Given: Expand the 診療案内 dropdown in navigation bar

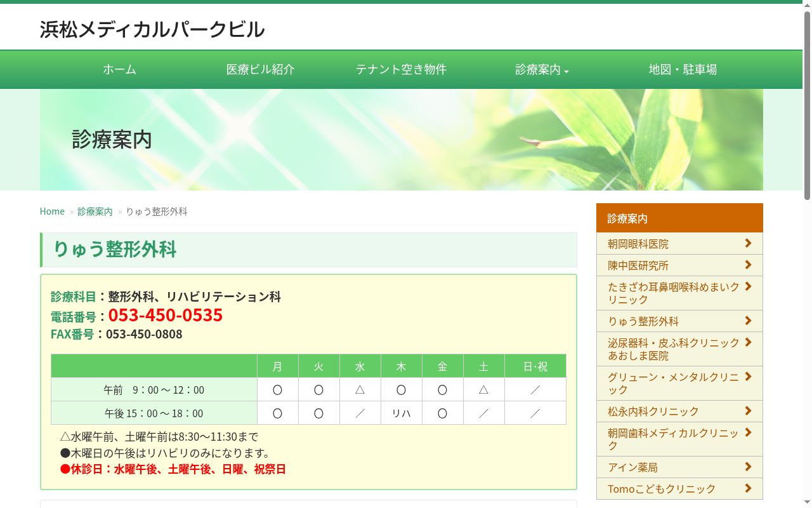Looking at the screenshot, I should point(542,70).
